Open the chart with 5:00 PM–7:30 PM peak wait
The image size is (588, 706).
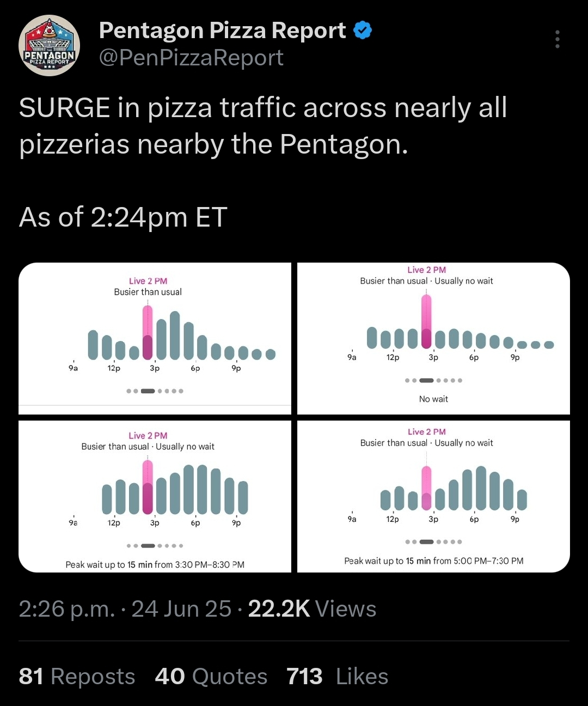[433, 496]
